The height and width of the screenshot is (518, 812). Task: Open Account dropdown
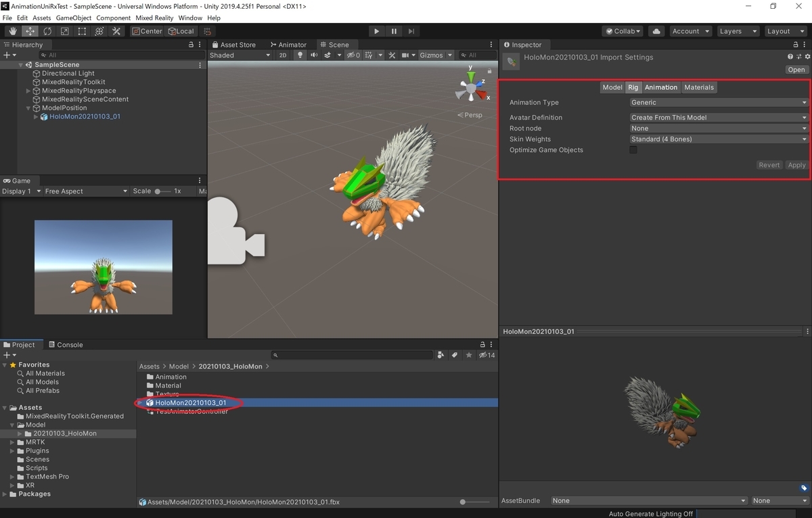pyautogui.click(x=690, y=31)
